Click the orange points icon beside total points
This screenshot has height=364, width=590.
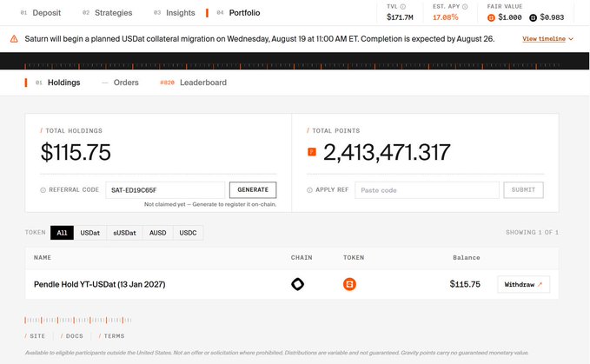point(312,152)
